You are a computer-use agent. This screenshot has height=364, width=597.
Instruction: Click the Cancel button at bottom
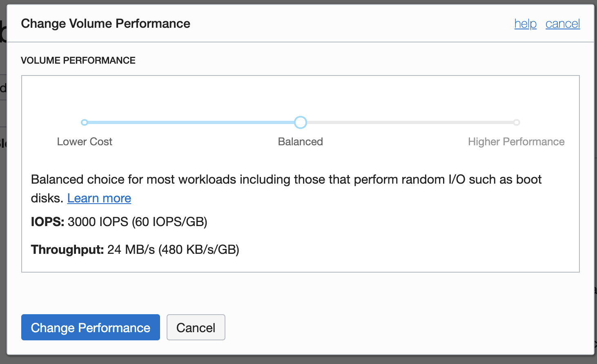pyautogui.click(x=196, y=327)
